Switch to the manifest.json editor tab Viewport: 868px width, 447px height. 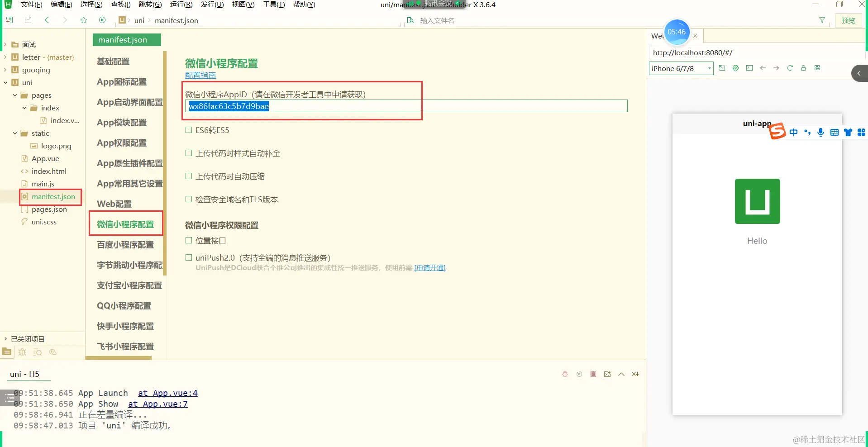127,40
